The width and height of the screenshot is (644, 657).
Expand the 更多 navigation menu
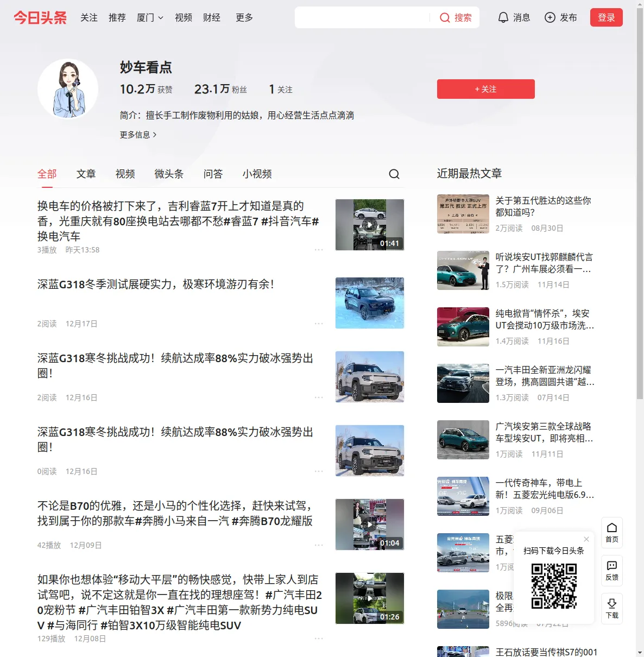[244, 18]
